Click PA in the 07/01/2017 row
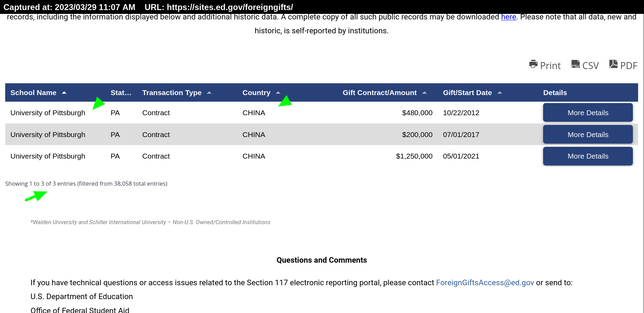 tap(115, 135)
